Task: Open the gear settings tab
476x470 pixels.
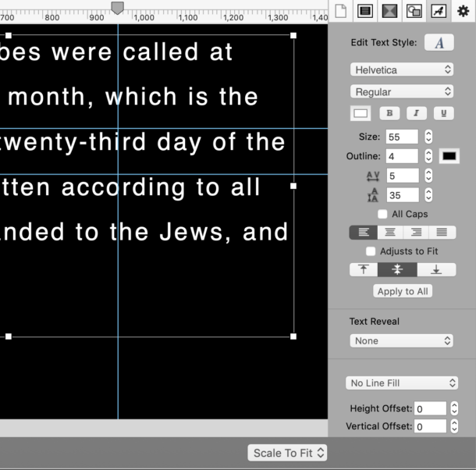Action: pyautogui.click(x=464, y=11)
